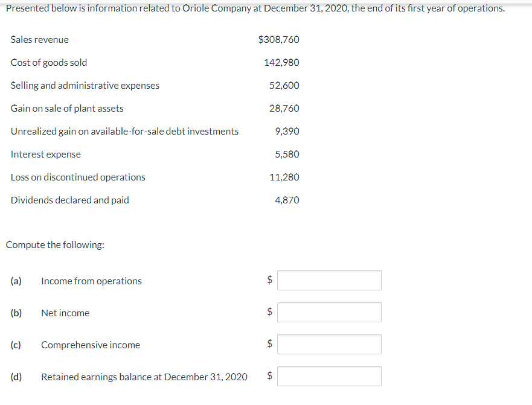Screen dimensions: 532x405
Task: Click the 28,760 gain amount
Action: pos(284,108)
